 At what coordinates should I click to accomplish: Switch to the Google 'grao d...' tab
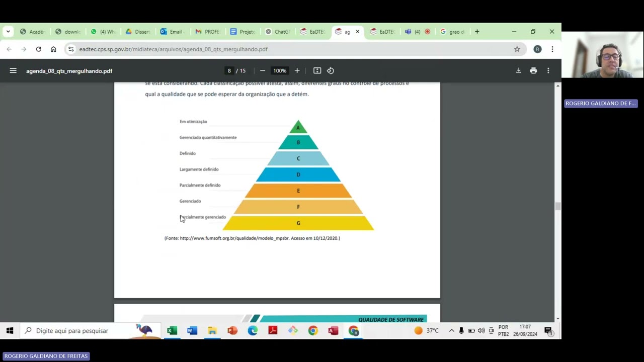[x=453, y=32]
